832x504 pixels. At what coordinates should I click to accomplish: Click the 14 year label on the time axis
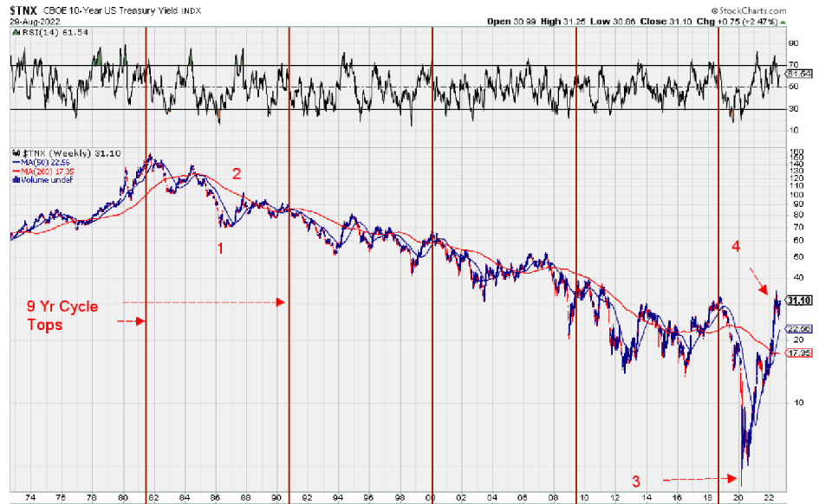[x=646, y=498]
